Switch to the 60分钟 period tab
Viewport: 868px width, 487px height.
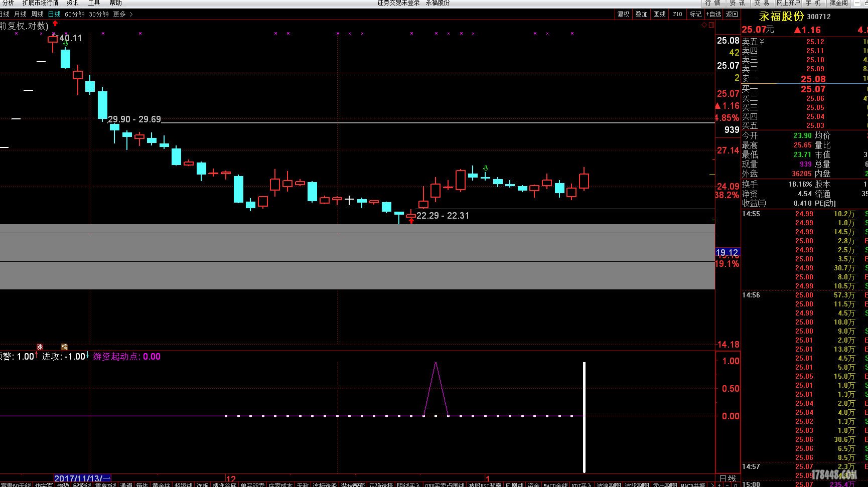(75, 14)
